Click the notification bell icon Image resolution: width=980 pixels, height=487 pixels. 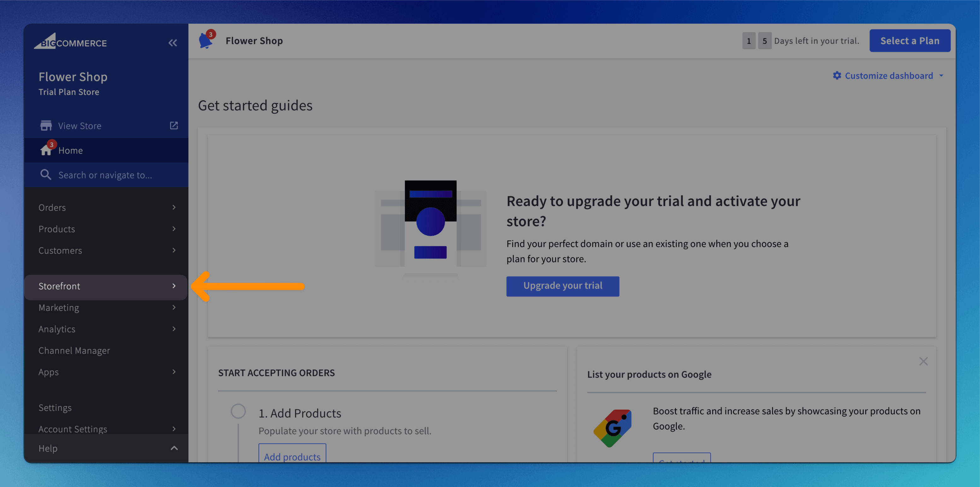point(206,40)
